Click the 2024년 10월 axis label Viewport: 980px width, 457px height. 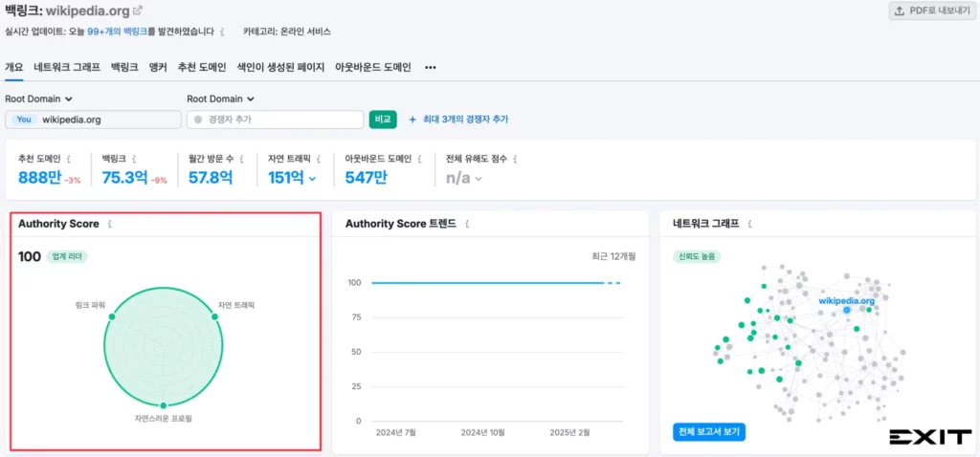coord(482,432)
